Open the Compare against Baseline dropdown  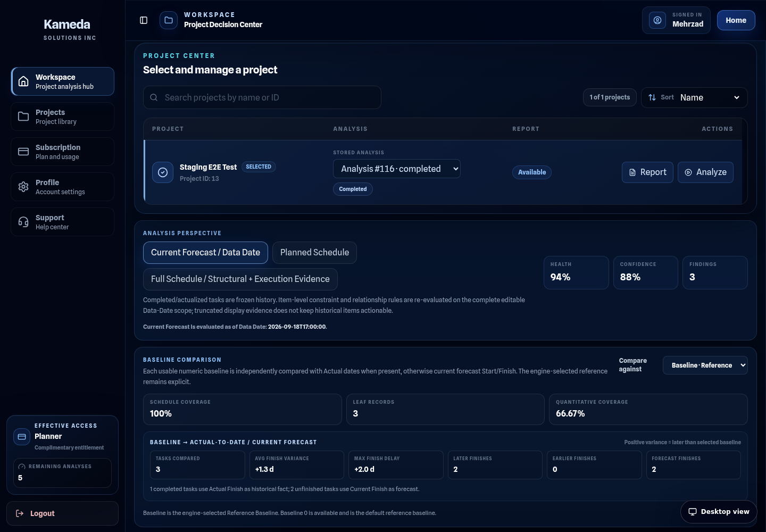click(705, 365)
